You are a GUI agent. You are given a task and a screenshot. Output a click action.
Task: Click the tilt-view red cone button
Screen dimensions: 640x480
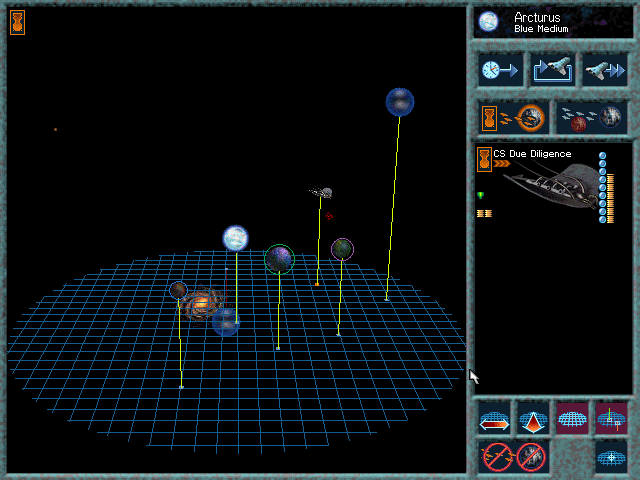pyautogui.click(x=533, y=419)
